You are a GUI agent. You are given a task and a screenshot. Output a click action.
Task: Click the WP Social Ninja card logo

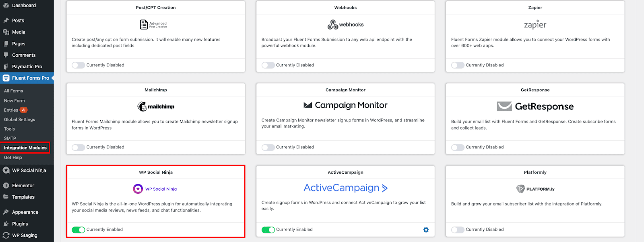[x=155, y=189]
